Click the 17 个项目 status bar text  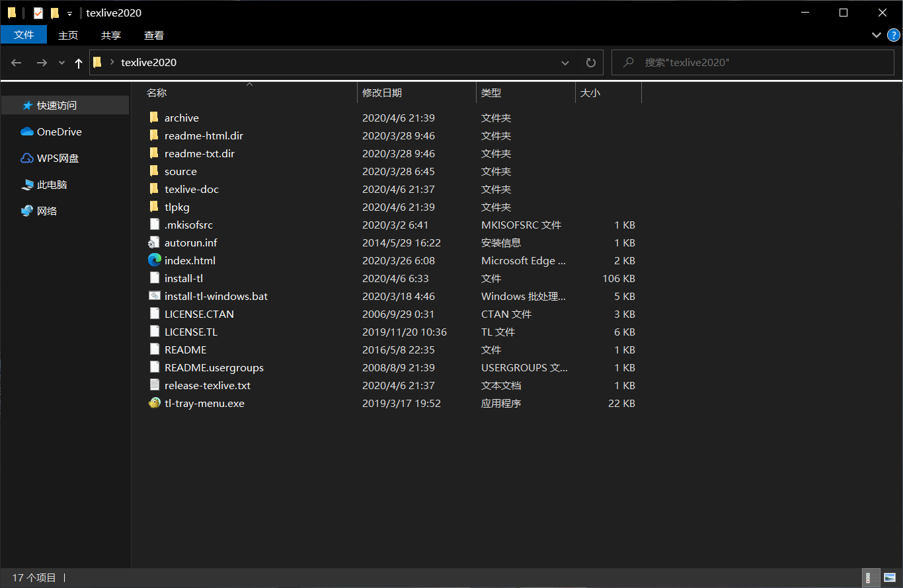34,578
